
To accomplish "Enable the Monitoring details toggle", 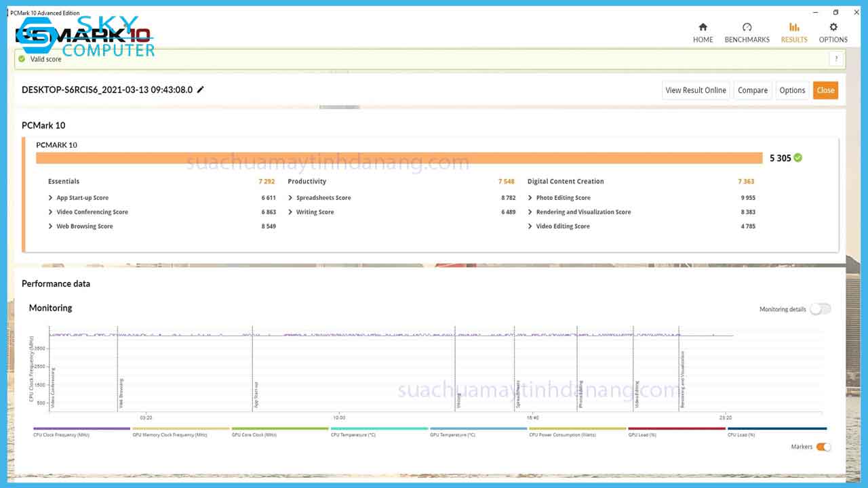I will point(820,308).
